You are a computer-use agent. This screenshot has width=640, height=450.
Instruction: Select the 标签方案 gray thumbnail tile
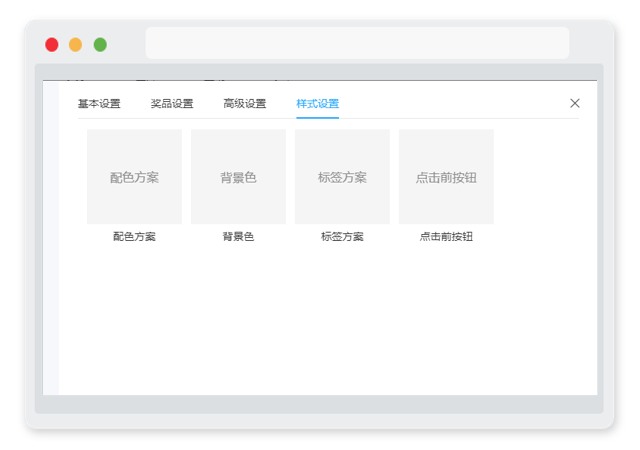pyautogui.click(x=342, y=176)
